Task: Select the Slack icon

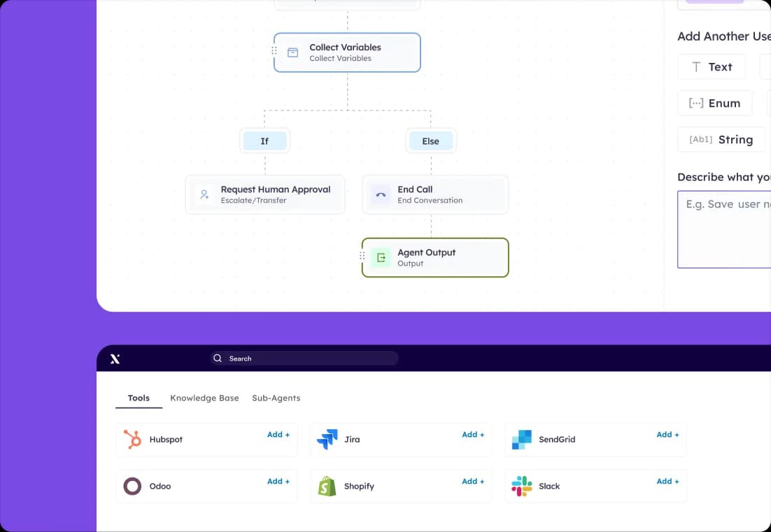Action: (x=521, y=486)
